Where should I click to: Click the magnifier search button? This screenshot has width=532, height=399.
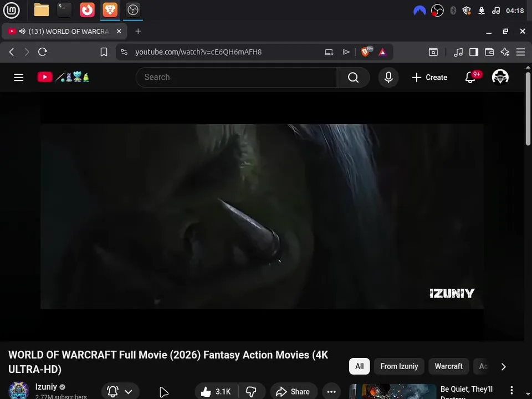pyautogui.click(x=353, y=78)
